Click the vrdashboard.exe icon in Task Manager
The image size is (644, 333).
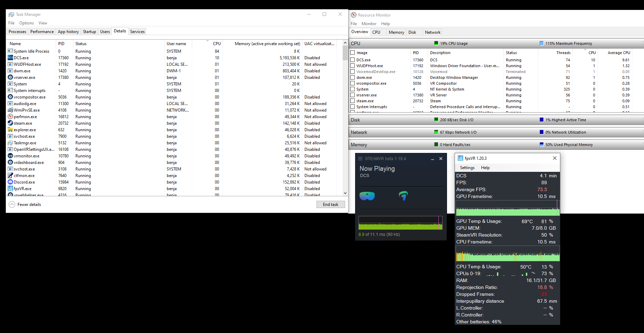[10, 163]
